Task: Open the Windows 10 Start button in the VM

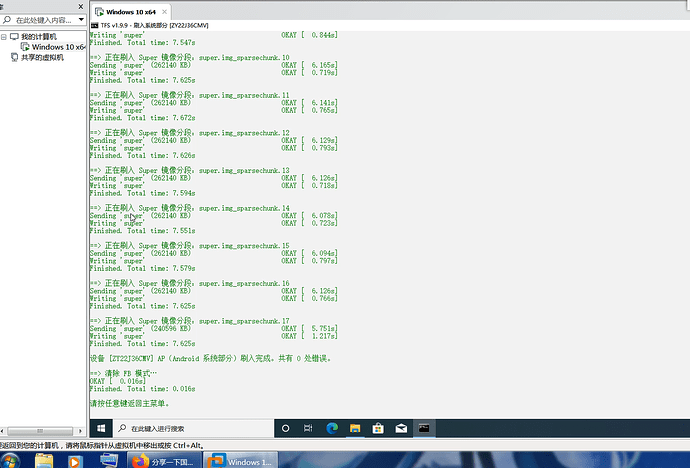Action: [101, 428]
